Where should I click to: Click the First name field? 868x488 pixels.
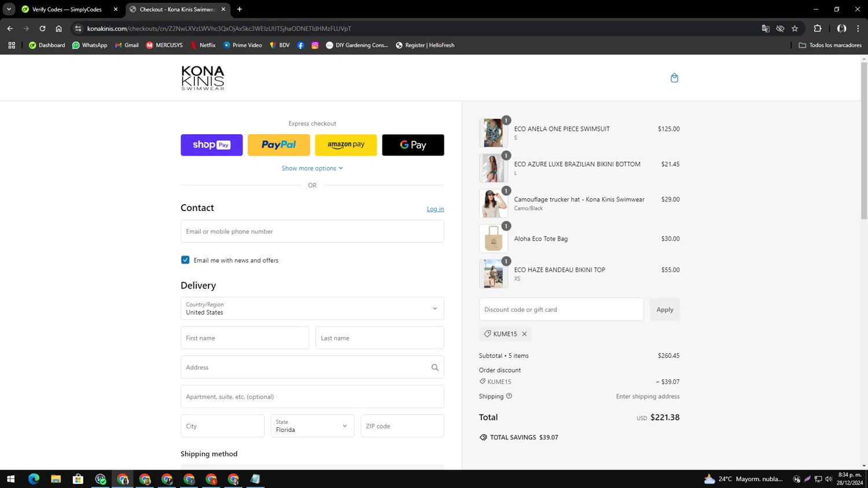(x=245, y=338)
